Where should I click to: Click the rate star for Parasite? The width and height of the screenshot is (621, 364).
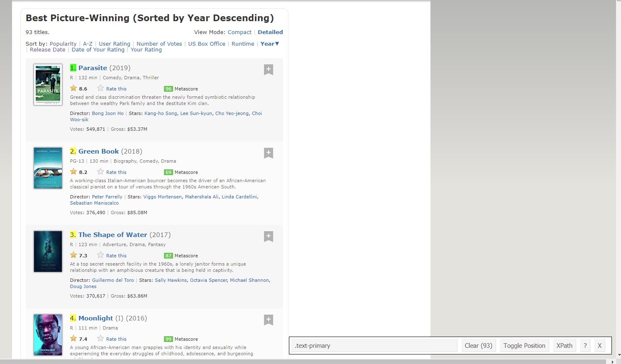[100, 88]
